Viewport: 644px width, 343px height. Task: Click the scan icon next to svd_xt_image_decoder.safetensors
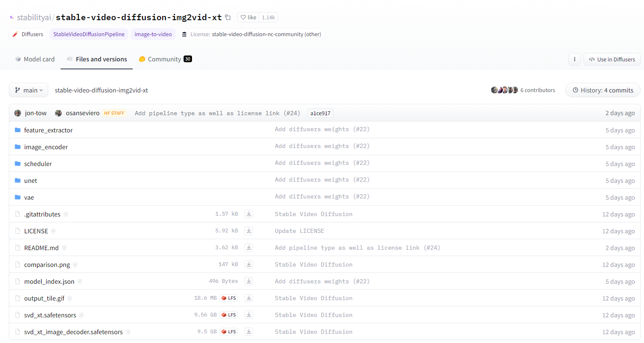pos(128,332)
